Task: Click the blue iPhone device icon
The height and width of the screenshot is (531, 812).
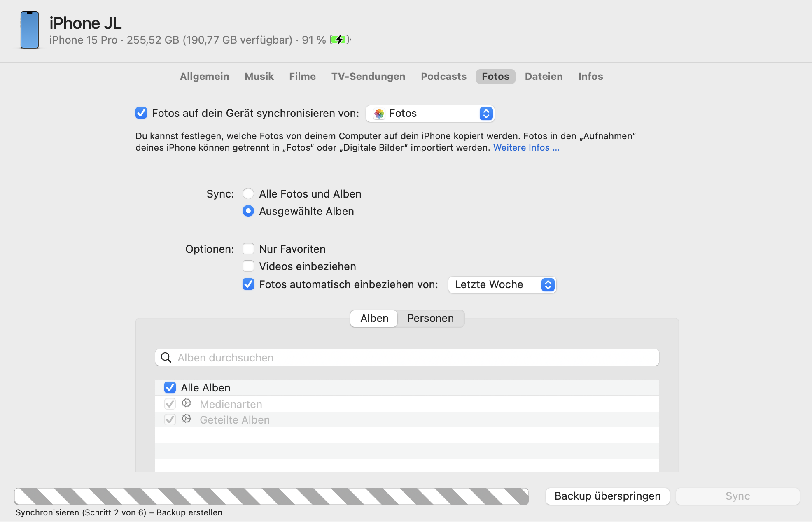Action: tap(30, 30)
